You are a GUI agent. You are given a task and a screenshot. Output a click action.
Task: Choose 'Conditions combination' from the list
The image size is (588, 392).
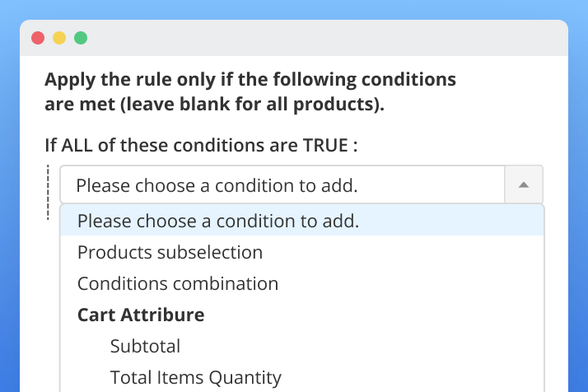[178, 283]
